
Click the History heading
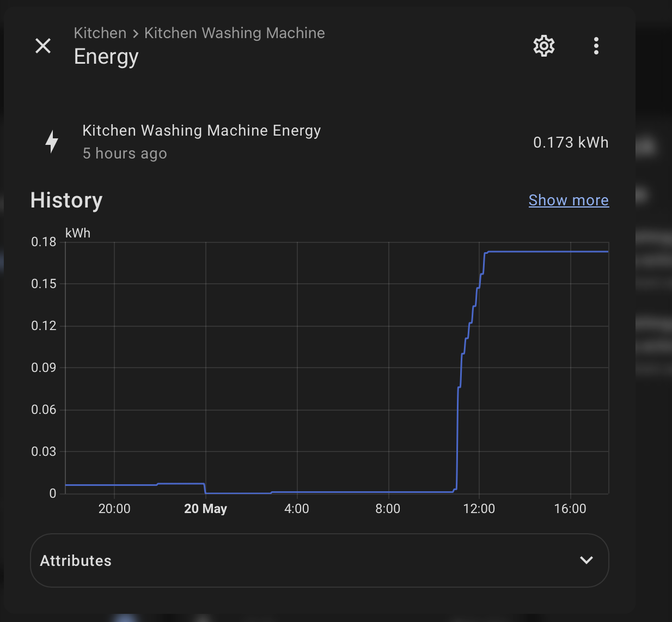coord(66,200)
